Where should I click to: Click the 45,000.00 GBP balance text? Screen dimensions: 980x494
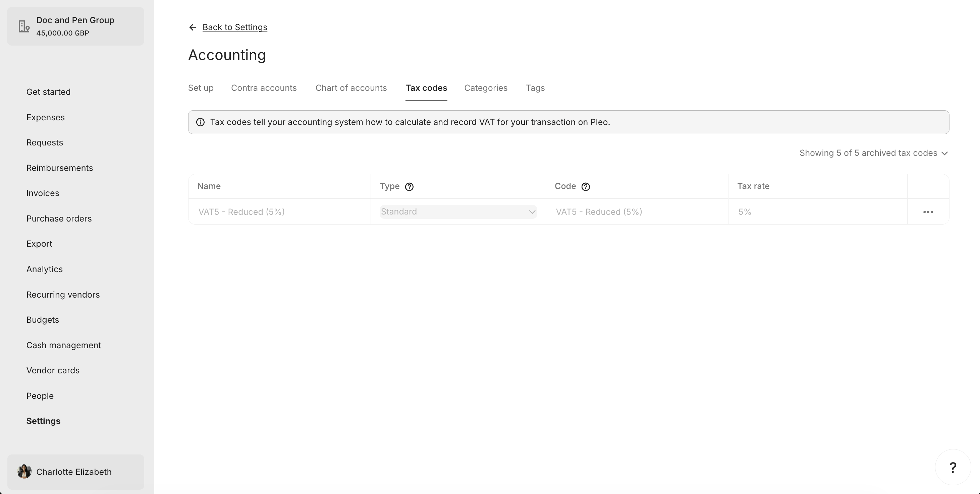click(63, 33)
